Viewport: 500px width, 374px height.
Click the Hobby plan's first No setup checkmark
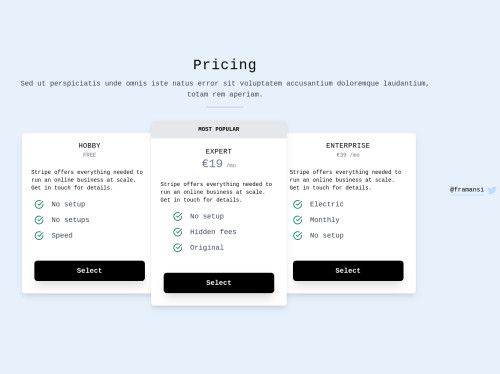39,204
